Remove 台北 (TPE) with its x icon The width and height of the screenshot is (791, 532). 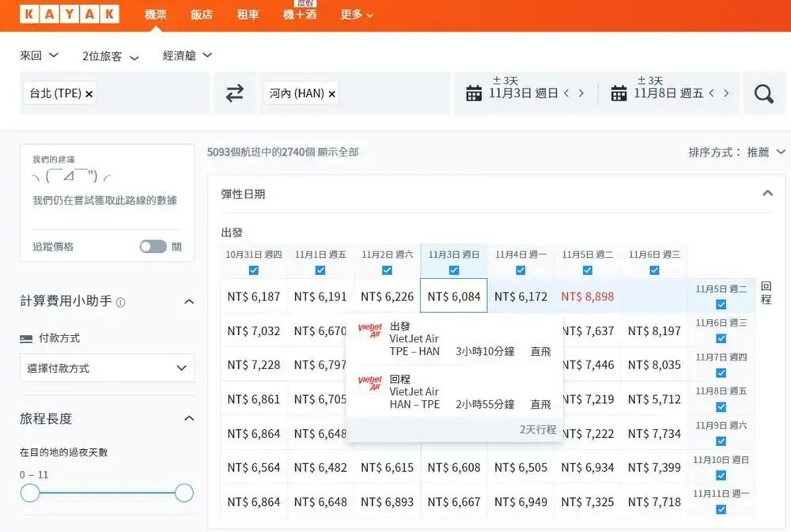point(89,94)
